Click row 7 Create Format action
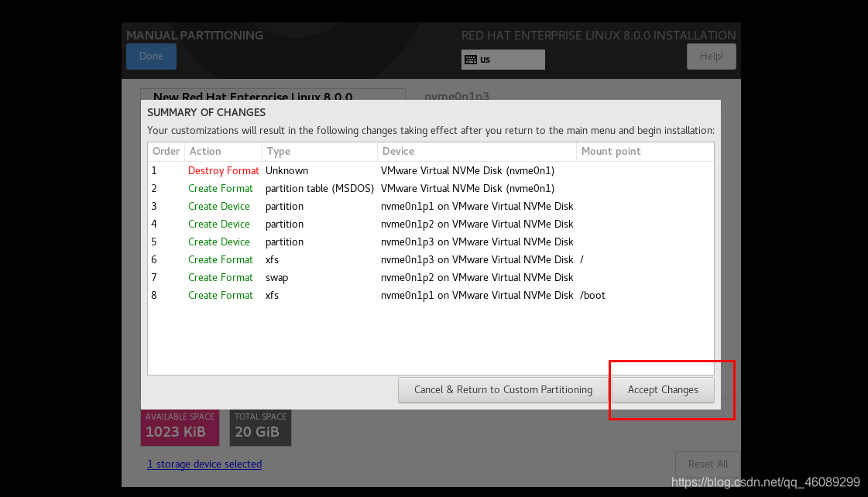The height and width of the screenshot is (497, 868). click(221, 277)
